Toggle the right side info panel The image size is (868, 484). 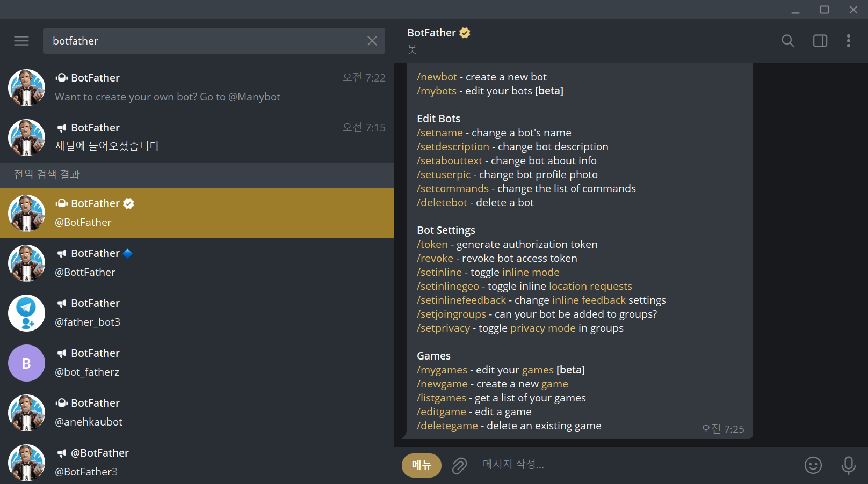tap(820, 41)
